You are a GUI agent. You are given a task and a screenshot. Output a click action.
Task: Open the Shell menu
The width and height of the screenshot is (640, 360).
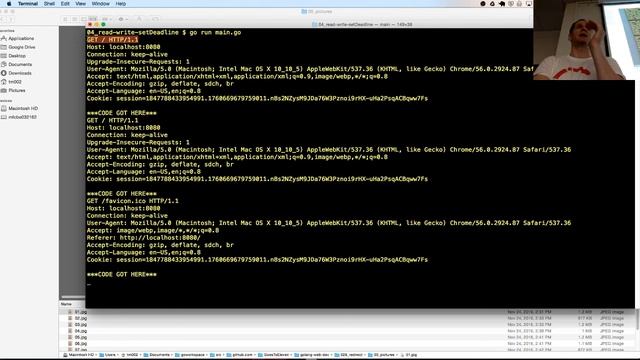pos(49,4)
